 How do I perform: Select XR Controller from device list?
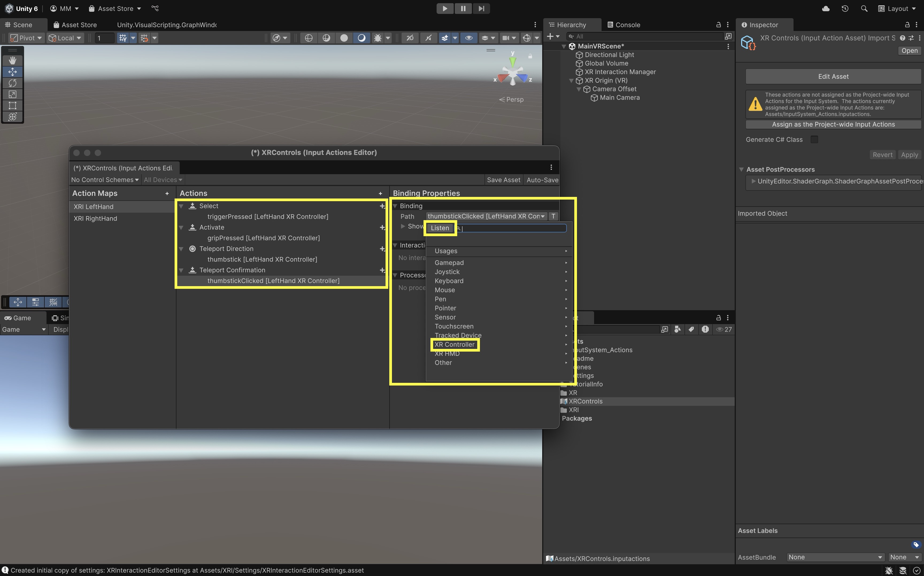[x=454, y=344]
